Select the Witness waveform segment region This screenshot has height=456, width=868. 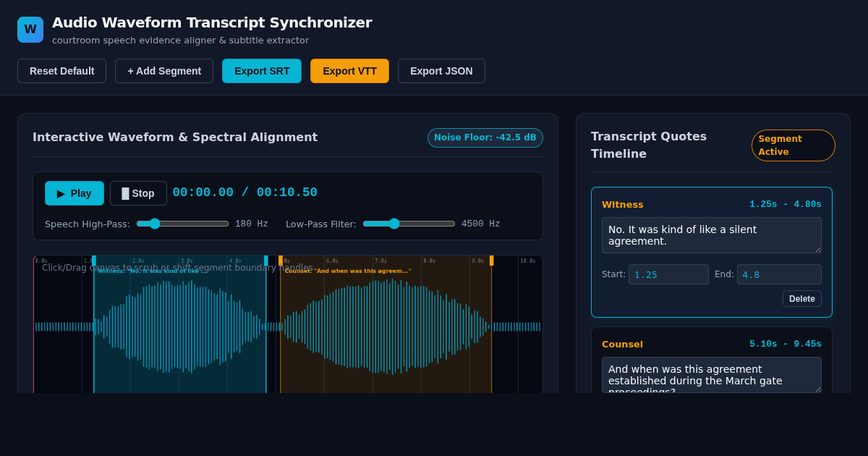180,326
